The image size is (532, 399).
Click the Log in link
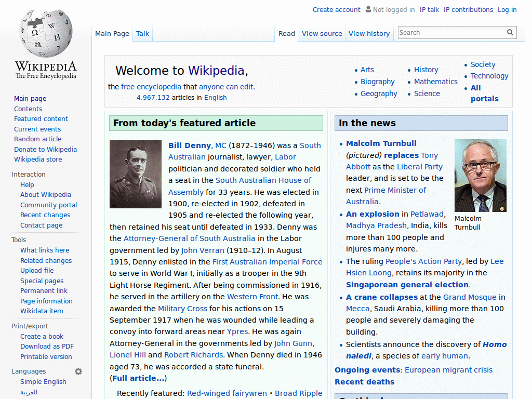(x=507, y=9)
